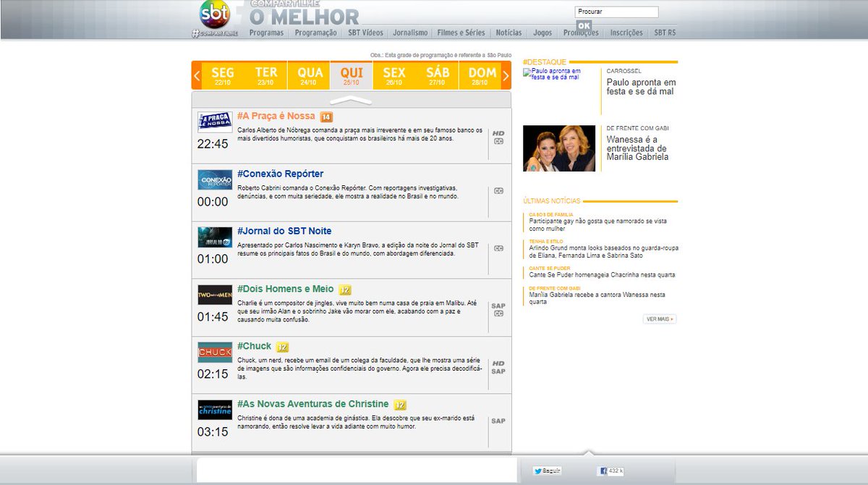Open #A Praça é Nossa title link
Image resolution: width=868 pixels, height=485 pixels.
[x=276, y=116]
